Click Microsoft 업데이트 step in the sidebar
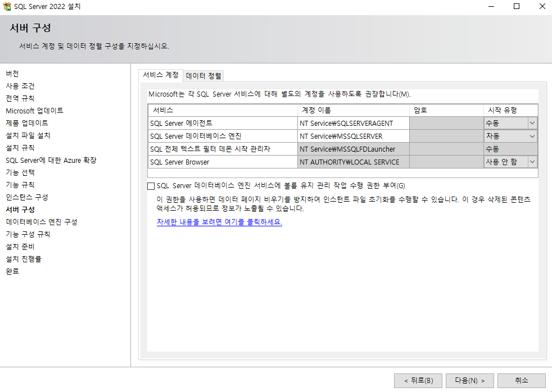The width and height of the screenshot is (552, 392). (x=34, y=111)
